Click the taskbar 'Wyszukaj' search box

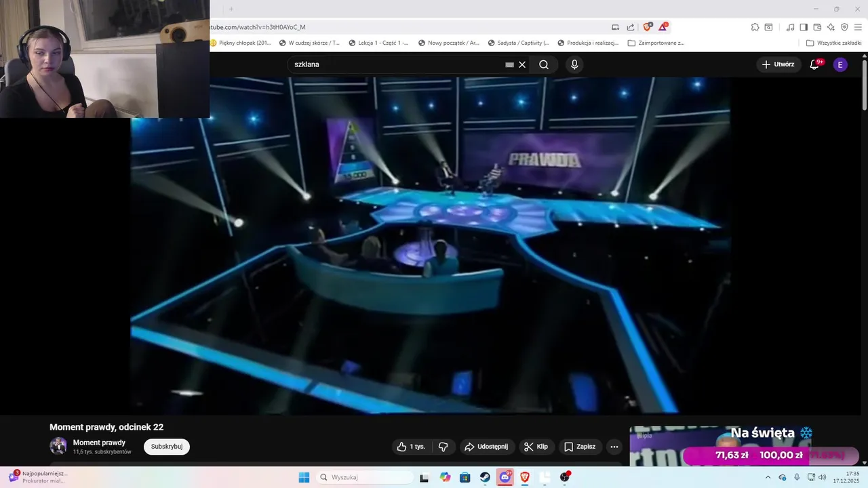pyautogui.click(x=365, y=477)
